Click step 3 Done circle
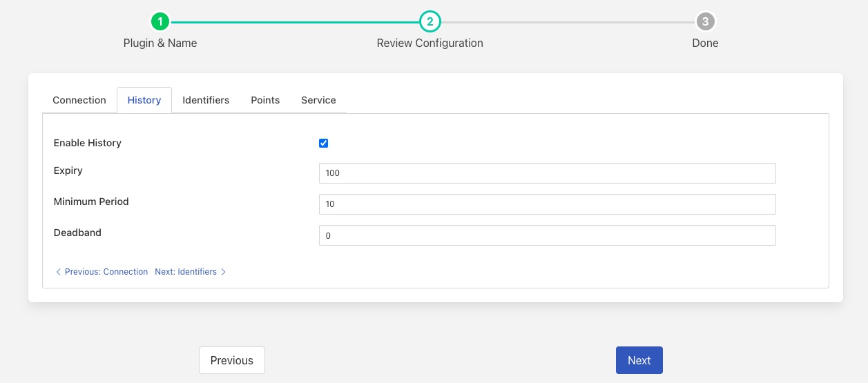Image resolution: width=868 pixels, height=383 pixels. [x=704, y=21]
